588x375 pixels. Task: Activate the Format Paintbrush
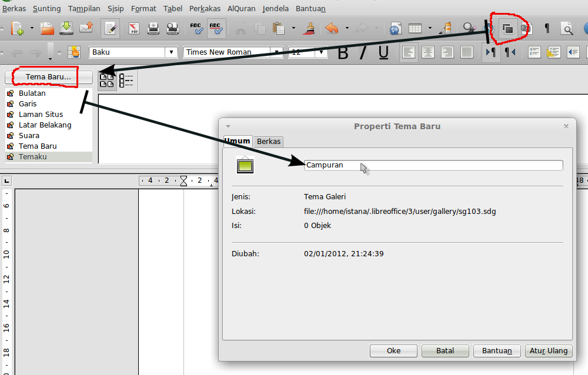click(x=310, y=28)
